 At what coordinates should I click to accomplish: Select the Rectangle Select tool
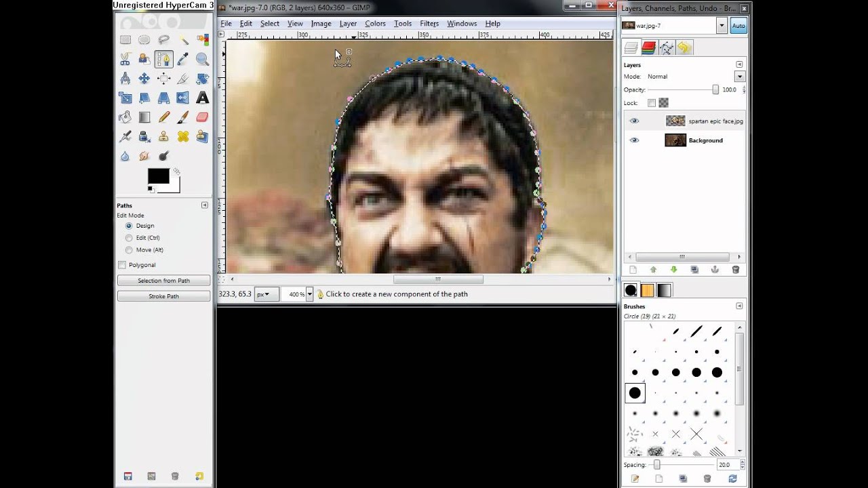(x=125, y=40)
